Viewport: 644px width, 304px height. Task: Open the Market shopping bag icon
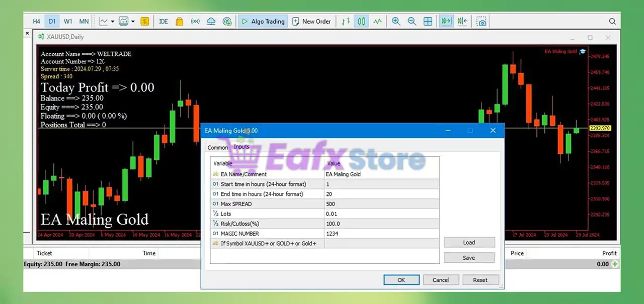click(179, 22)
